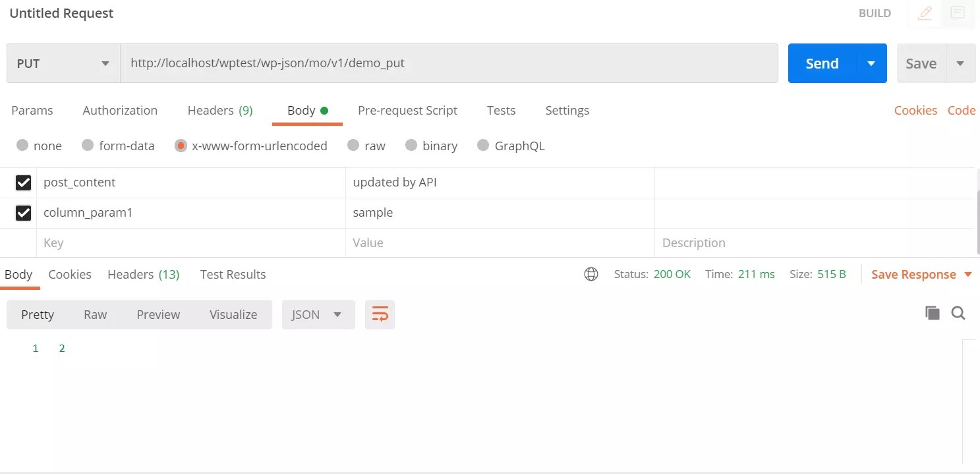The height and width of the screenshot is (475, 980).
Task: Click the network information globe icon
Action: (x=591, y=273)
